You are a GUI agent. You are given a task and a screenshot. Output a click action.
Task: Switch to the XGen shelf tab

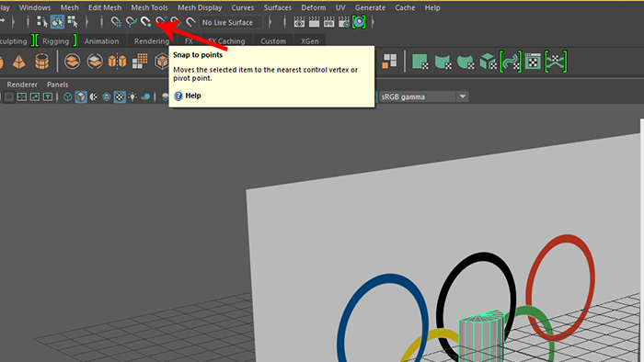310,41
